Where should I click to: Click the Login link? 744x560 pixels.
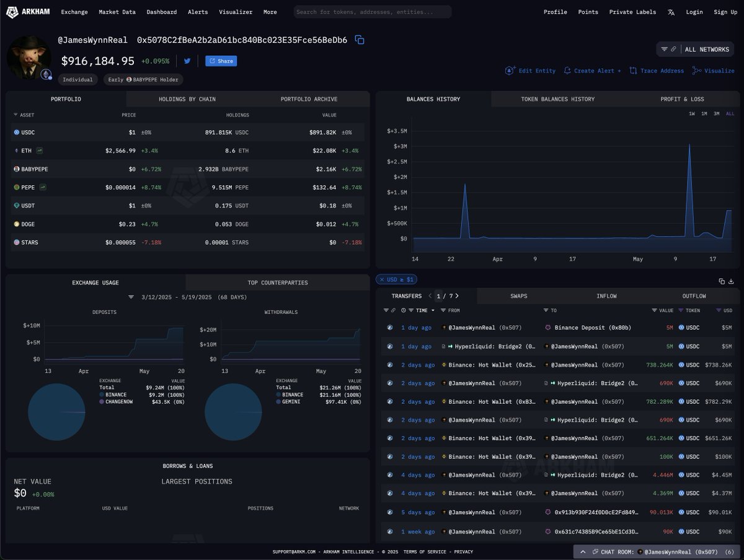(x=694, y=12)
